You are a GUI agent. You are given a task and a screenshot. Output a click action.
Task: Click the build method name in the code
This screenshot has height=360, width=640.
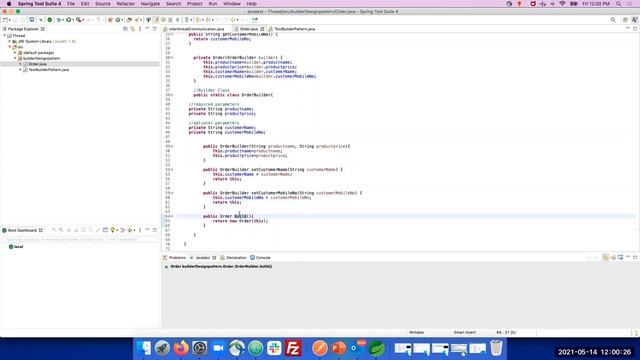(x=240, y=216)
